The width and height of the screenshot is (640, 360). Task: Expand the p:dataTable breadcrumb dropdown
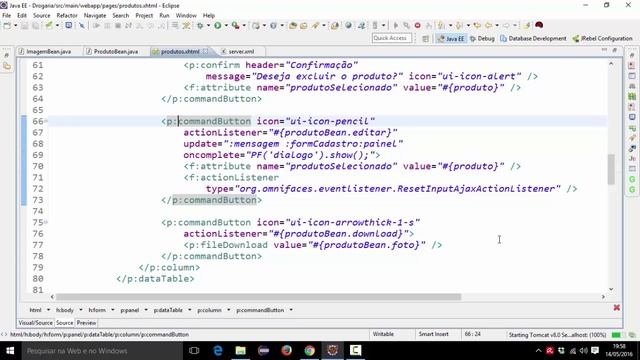point(189,310)
